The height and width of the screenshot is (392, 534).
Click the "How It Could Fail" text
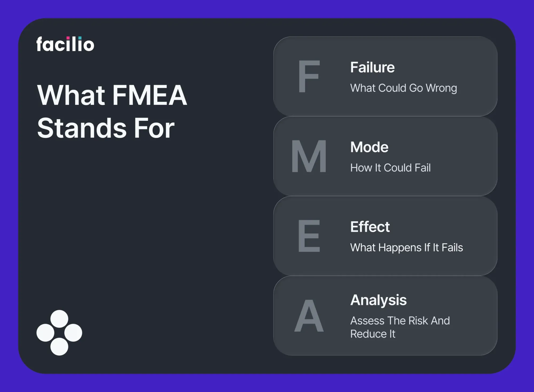click(x=390, y=168)
